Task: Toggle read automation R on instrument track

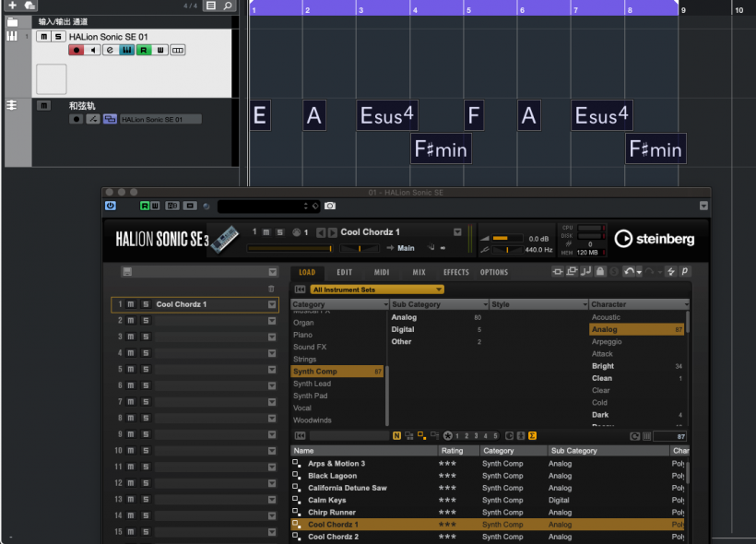Action: [144, 50]
